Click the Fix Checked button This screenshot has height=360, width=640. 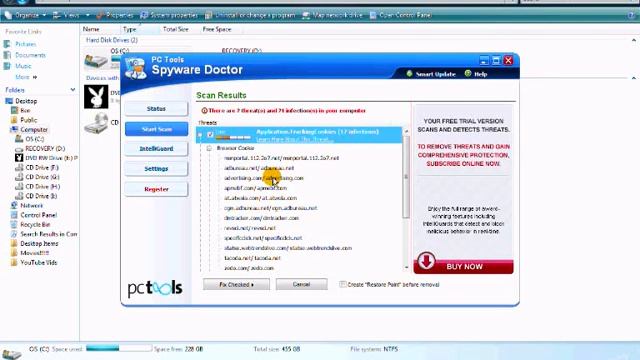coord(236,284)
